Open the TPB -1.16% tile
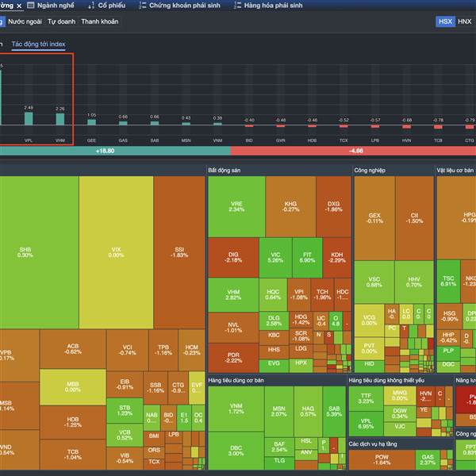476x476 pixels. coord(163,351)
